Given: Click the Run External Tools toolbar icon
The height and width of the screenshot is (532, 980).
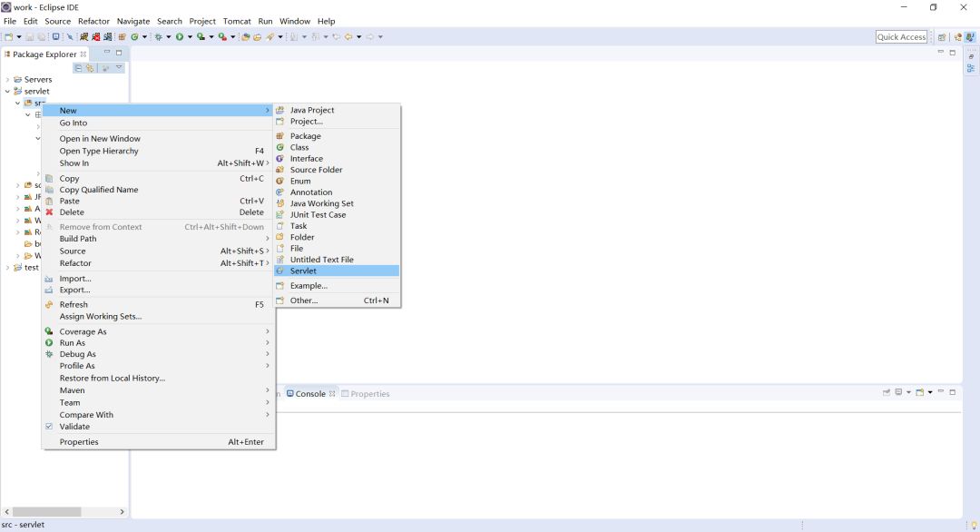Looking at the screenshot, I should tap(222, 37).
